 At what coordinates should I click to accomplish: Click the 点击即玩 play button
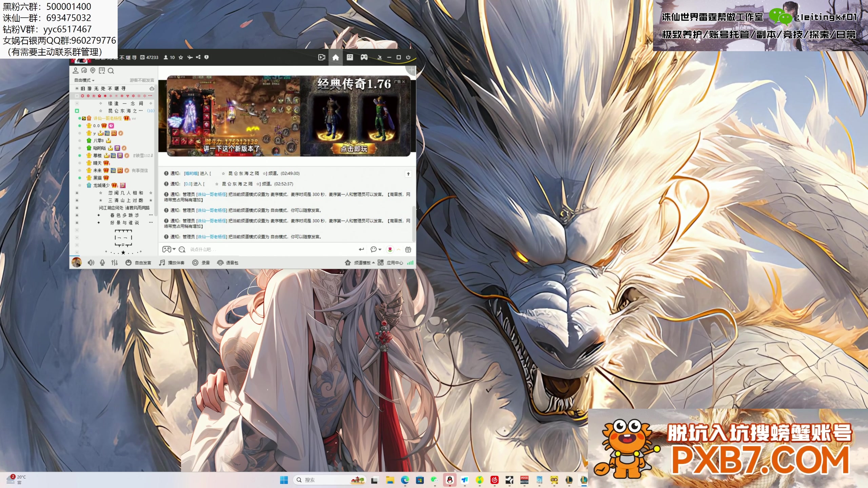tap(354, 149)
